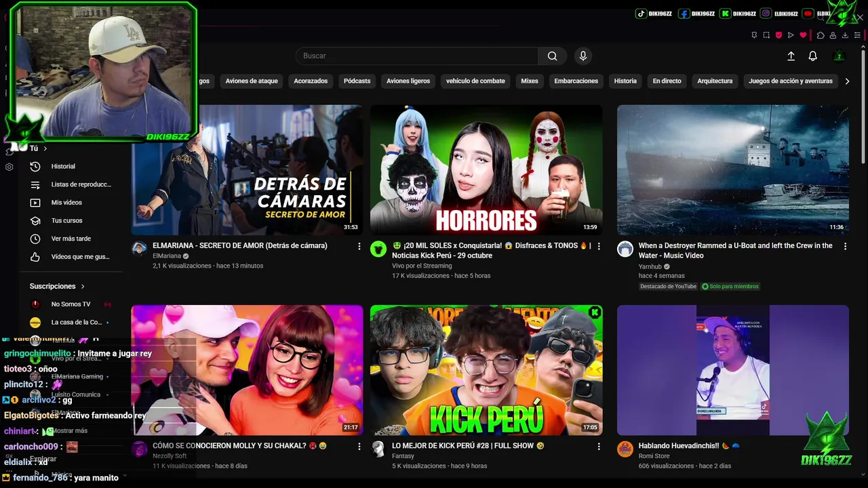Select the Arquitectura filter chip

(715, 81)
